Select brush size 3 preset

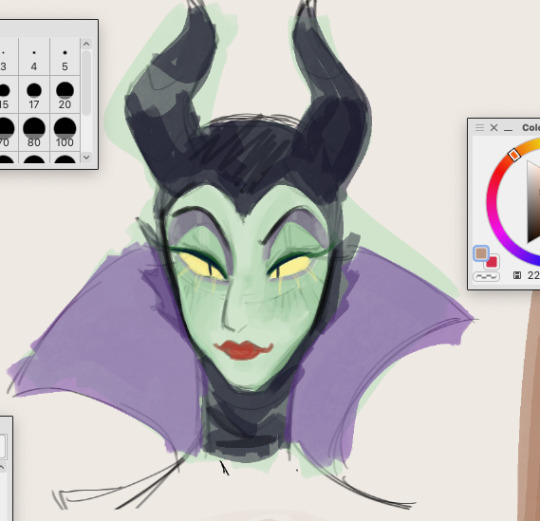8,57
